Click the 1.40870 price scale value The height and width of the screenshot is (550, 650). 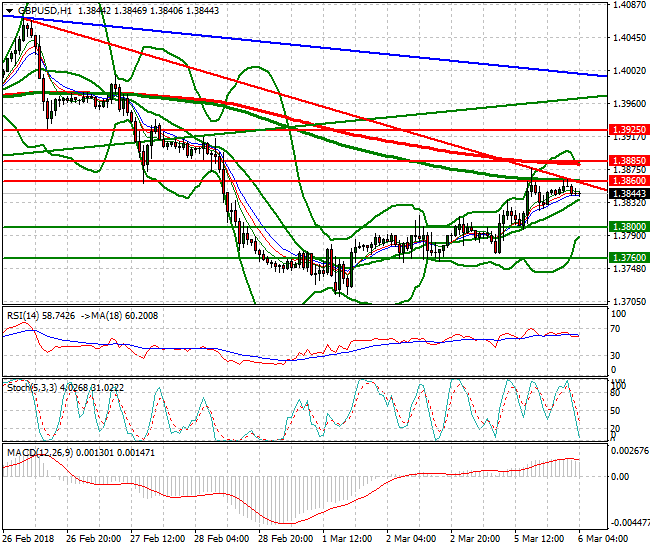629,5
